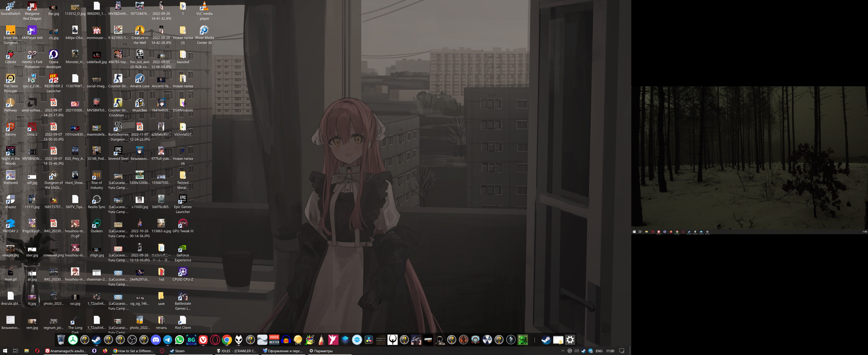Screen dimensions: 868x355
Task: Open File Explorer from the taskbar
Action: 26,351
